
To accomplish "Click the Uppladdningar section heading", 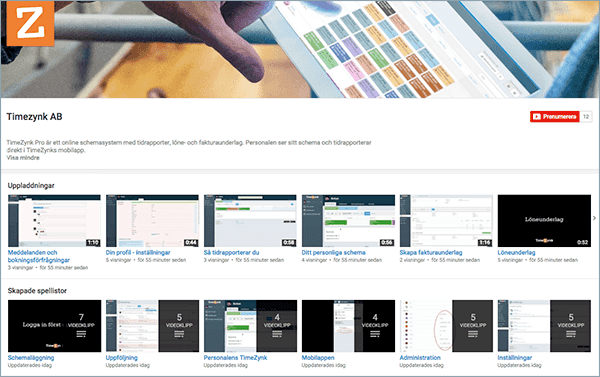I will pos(31,186).
